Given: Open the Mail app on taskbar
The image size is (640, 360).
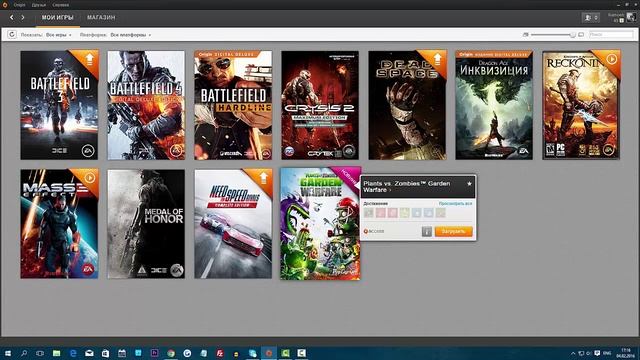Looking at the screenshot, I should (x=89, y=353).
